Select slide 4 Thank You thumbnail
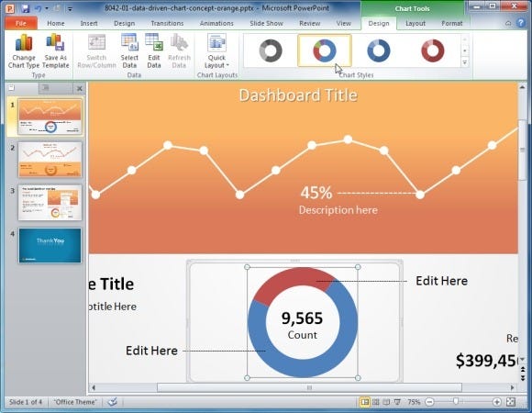The width and height of the screenshot is (532, 413). tap(50, 245)
